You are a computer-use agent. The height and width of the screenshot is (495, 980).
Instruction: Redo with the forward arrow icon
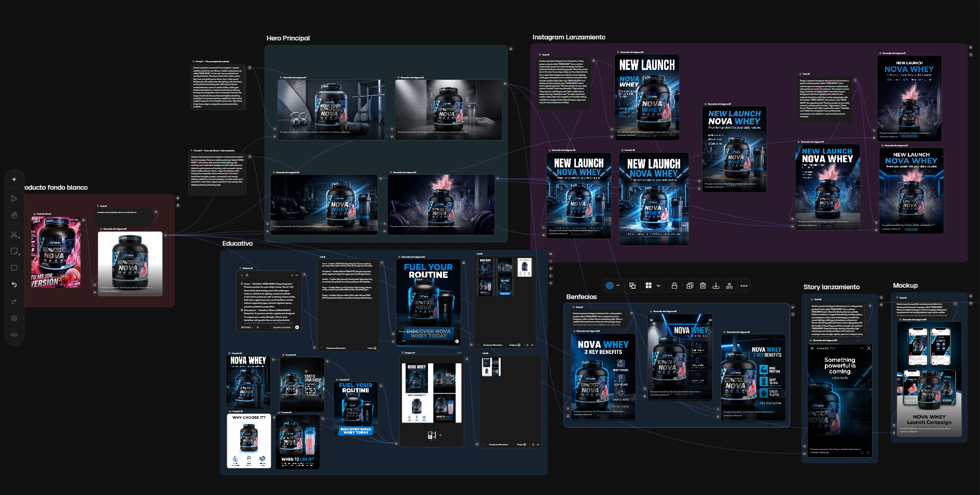click(x=14, y=302)
